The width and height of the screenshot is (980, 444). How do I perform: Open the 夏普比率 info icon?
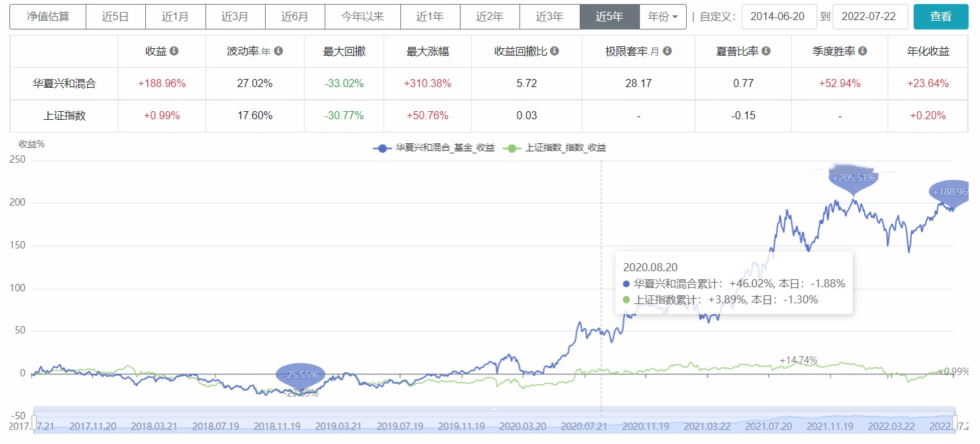pos(764,50)
